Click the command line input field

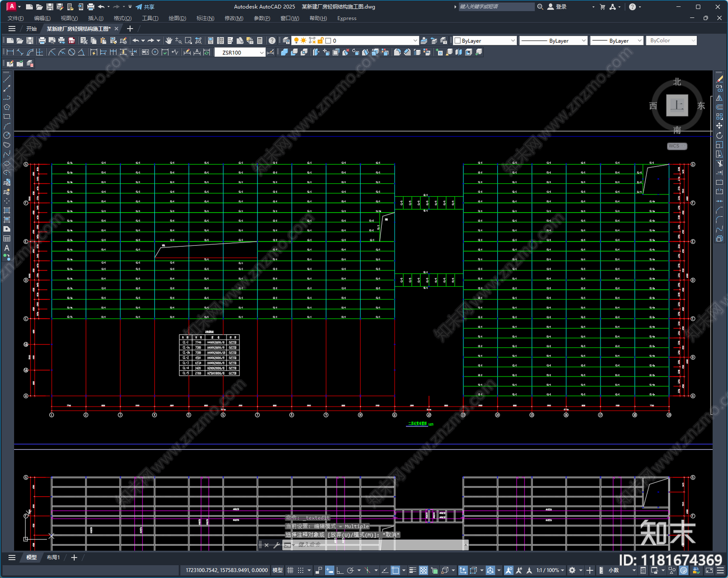click(380, 545)
